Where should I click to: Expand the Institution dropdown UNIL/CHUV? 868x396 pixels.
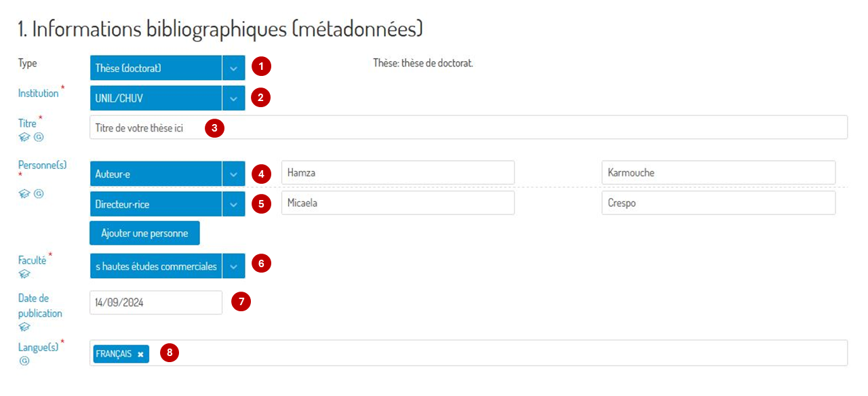click(x=233, y=98)
